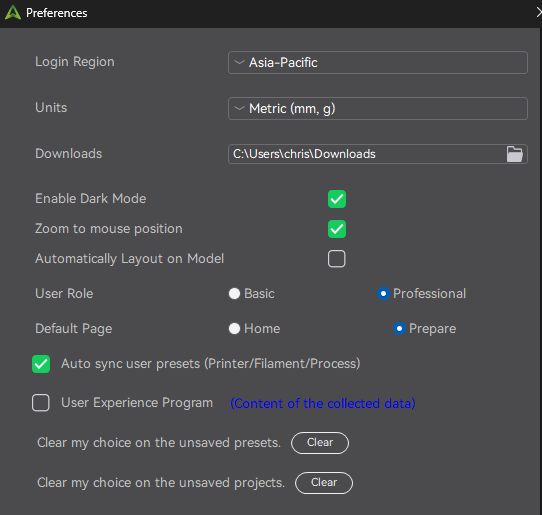Close the Preferences dialog
Image resolution: width=542 pixels, height=515 pixels.
click(x=539, y=12)
